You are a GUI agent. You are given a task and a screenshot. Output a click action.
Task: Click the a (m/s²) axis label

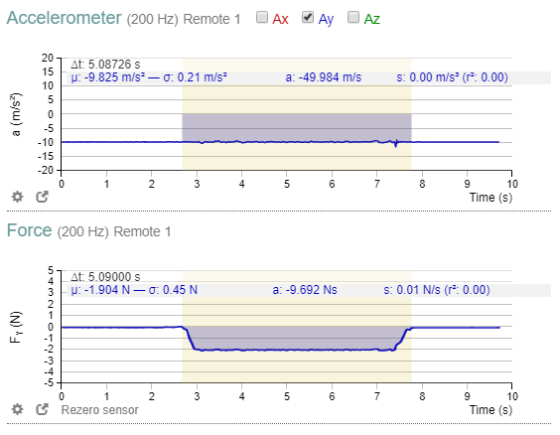(x=16, y=114)
